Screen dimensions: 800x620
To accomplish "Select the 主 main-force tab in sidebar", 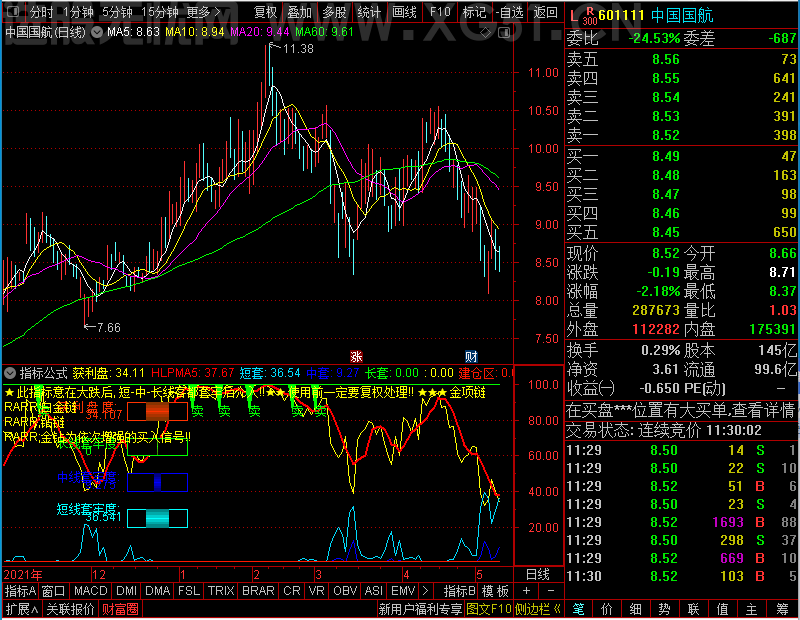I will (752, 609).
